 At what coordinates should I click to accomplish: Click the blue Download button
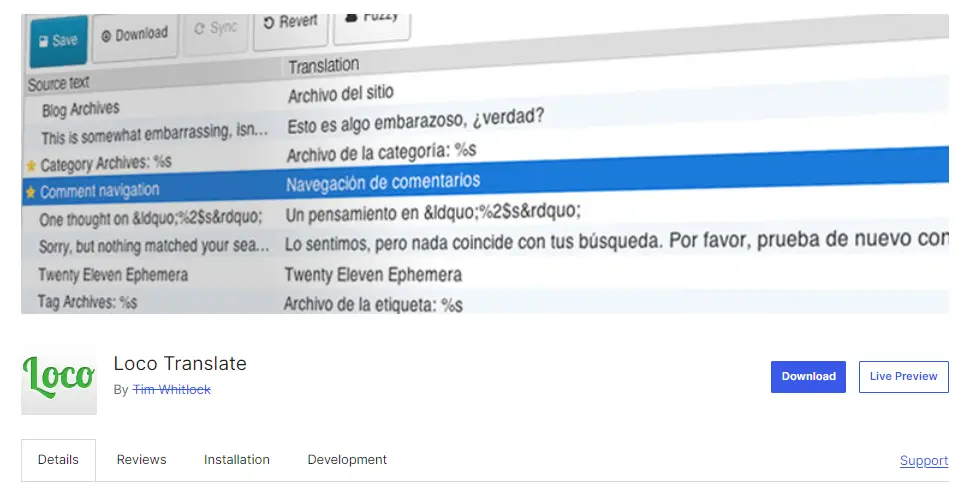tap(808, 377)
